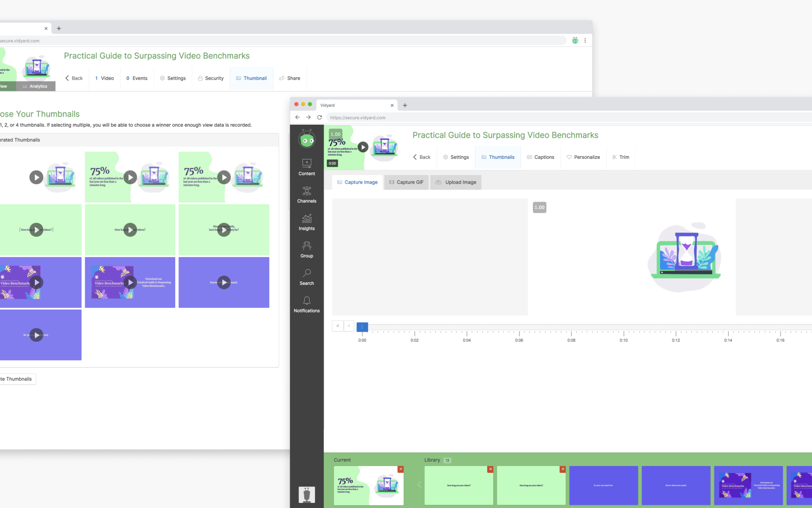Click Back in front window toolbar

tap(422, 157)
